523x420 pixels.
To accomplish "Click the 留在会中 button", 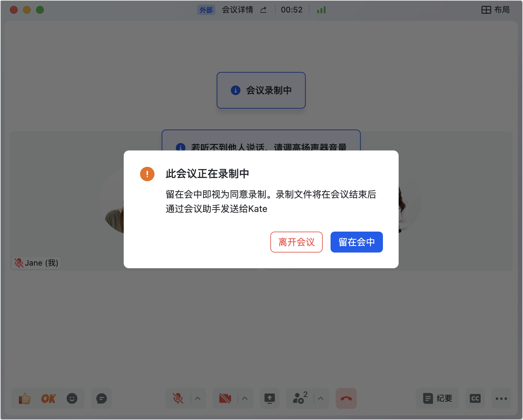I will point(356,242).
